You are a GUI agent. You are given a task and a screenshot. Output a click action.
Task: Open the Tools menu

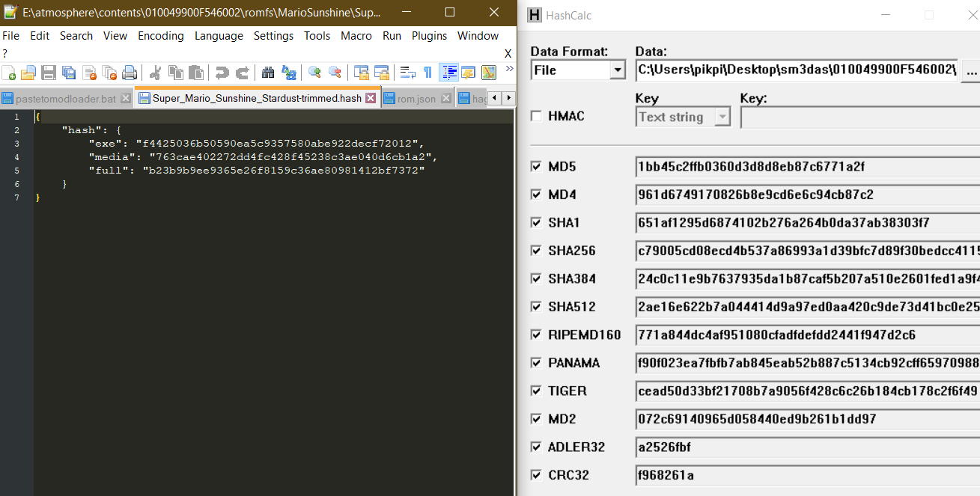(x=317, y=36)
